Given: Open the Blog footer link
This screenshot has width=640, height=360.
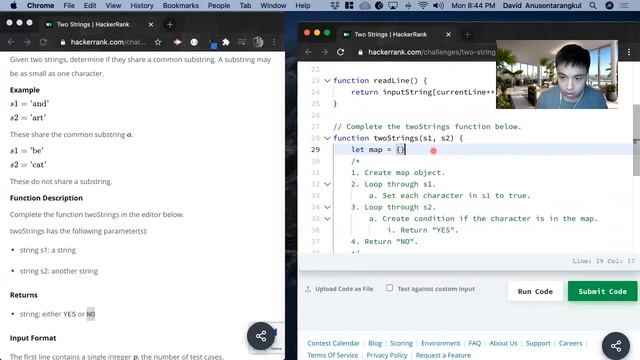Looking at the screenshot, I should (375, 343).
